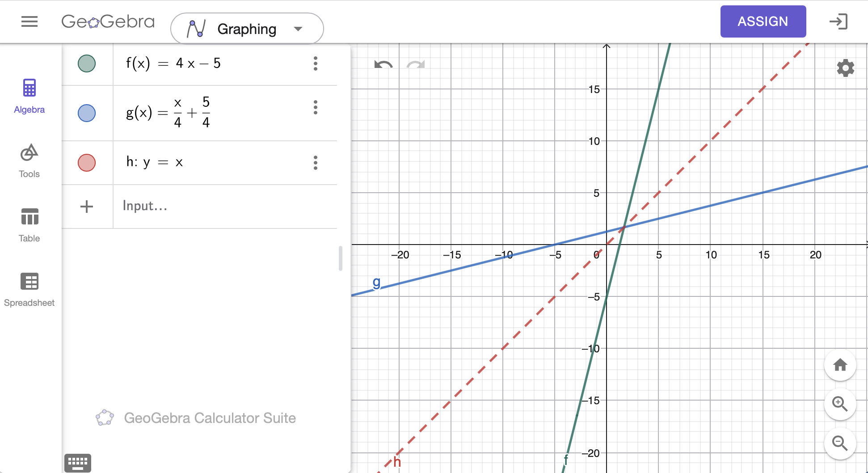Switch to the Table tab
The height and width of the screenshot is (473, 868).
[x=29, y=225]
